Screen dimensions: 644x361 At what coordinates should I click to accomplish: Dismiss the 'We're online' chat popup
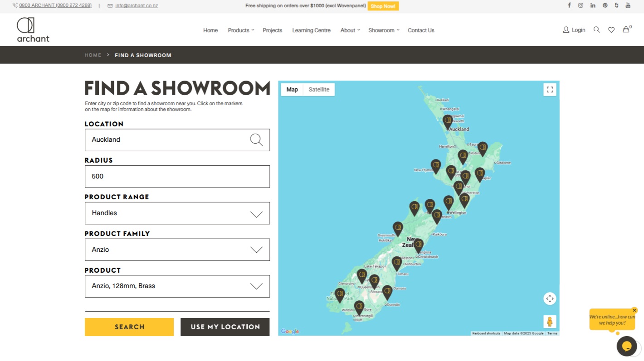[x=634, y=310]
